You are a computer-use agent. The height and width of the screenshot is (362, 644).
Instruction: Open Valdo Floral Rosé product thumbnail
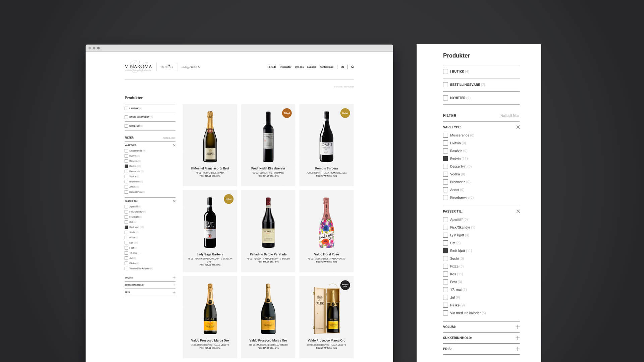point(326,223)
